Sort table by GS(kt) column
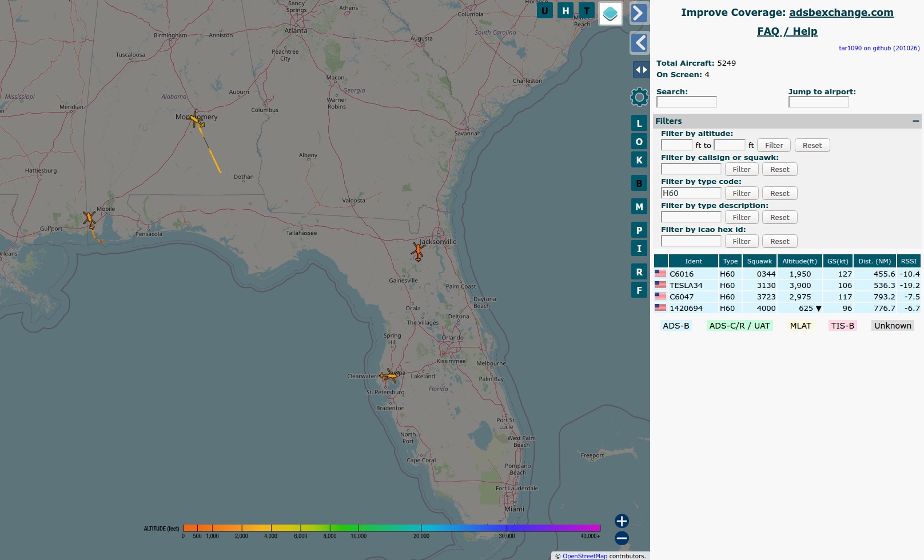Screen dimensions: 924x560 838,261
